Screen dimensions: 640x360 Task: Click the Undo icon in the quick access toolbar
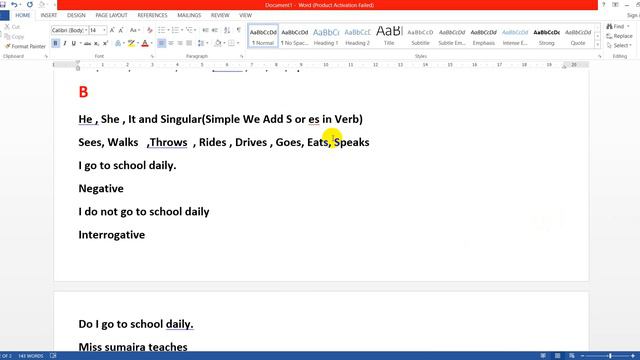(x=14, y=4)
